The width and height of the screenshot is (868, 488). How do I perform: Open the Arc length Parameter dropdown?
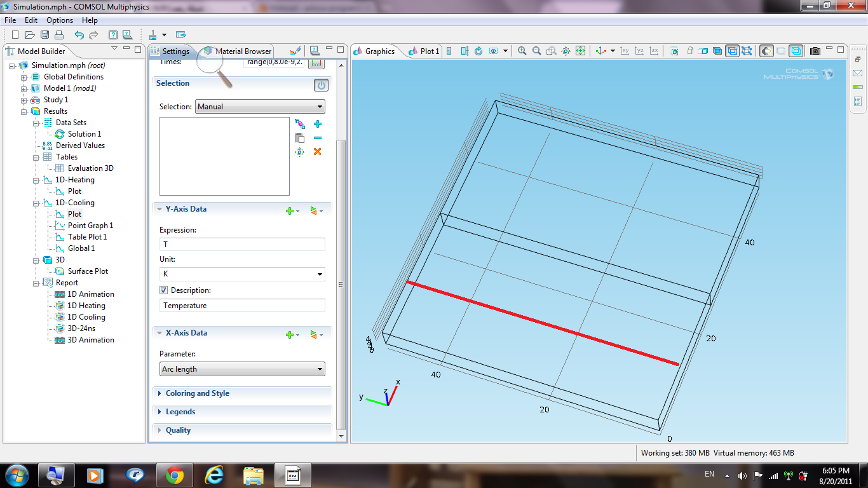242,369
